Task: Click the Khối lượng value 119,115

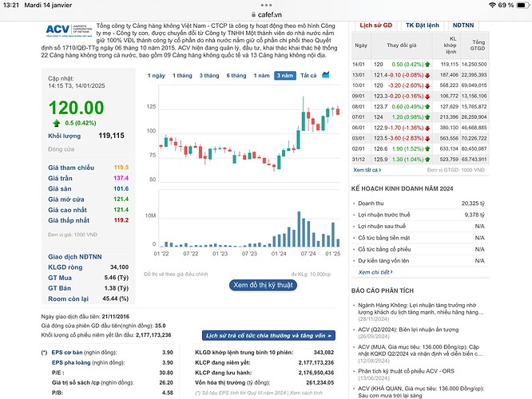Action: tap(111, 136)
